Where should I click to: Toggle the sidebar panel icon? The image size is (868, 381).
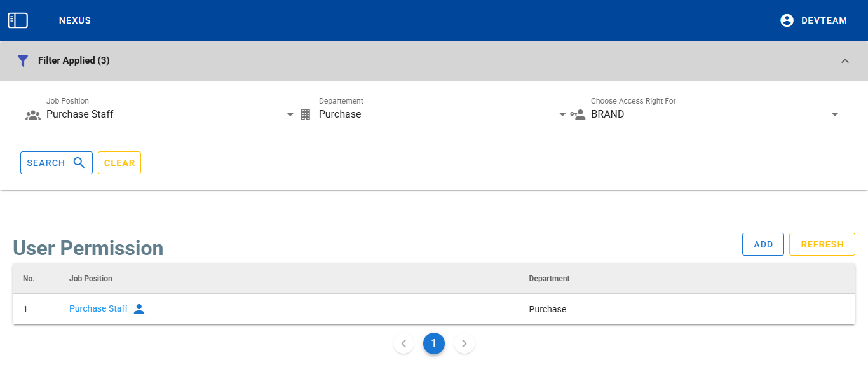18,20
